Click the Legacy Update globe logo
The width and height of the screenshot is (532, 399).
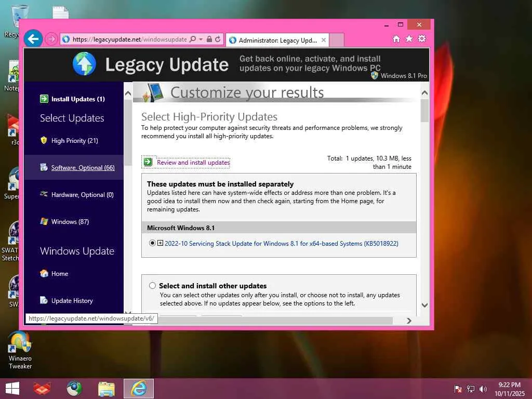[84, 64]
